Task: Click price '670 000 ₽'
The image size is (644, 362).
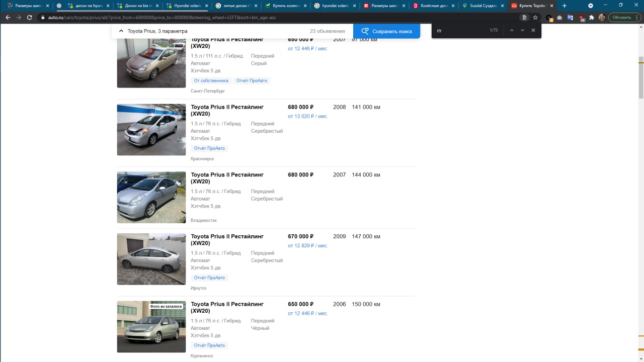Action: click(300, 236)
